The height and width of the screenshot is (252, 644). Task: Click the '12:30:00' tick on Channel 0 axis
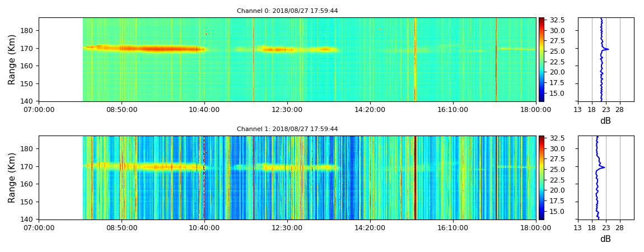click(x=287, y=110)
